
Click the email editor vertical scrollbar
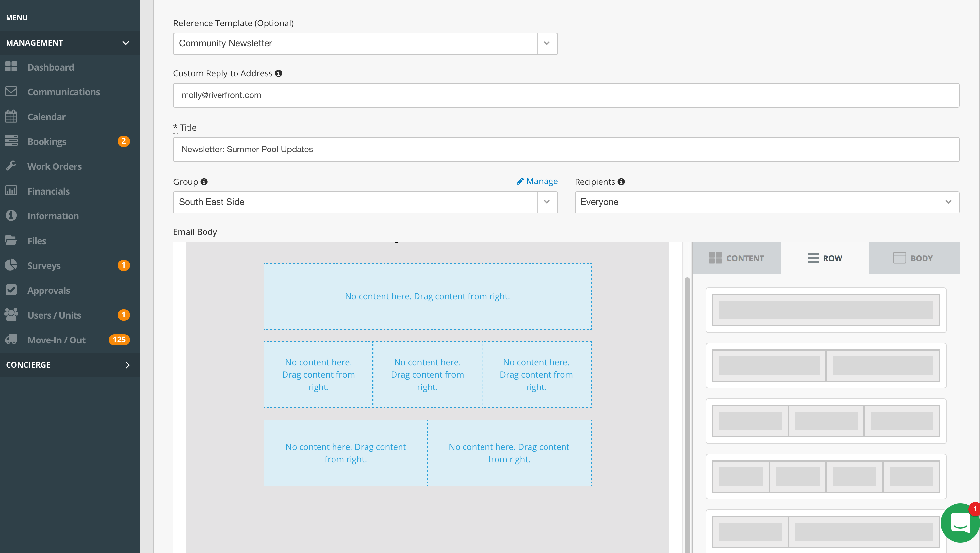(687, 415)
